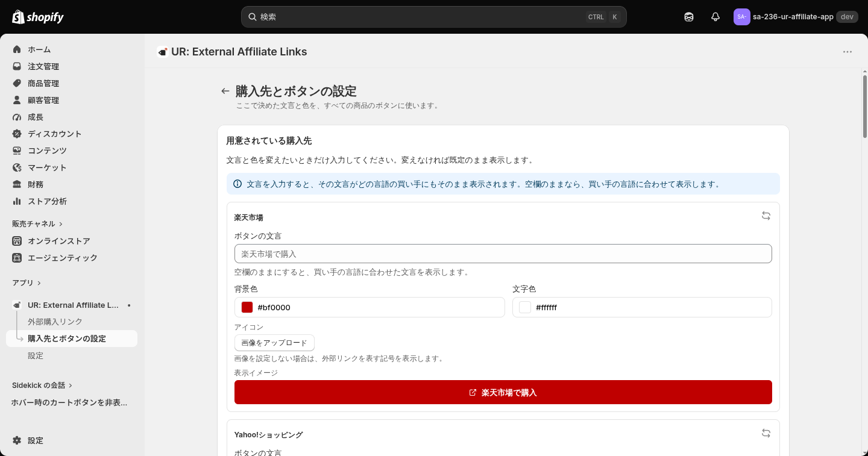Click the info icon in blue banner

(x=237, y=184)
